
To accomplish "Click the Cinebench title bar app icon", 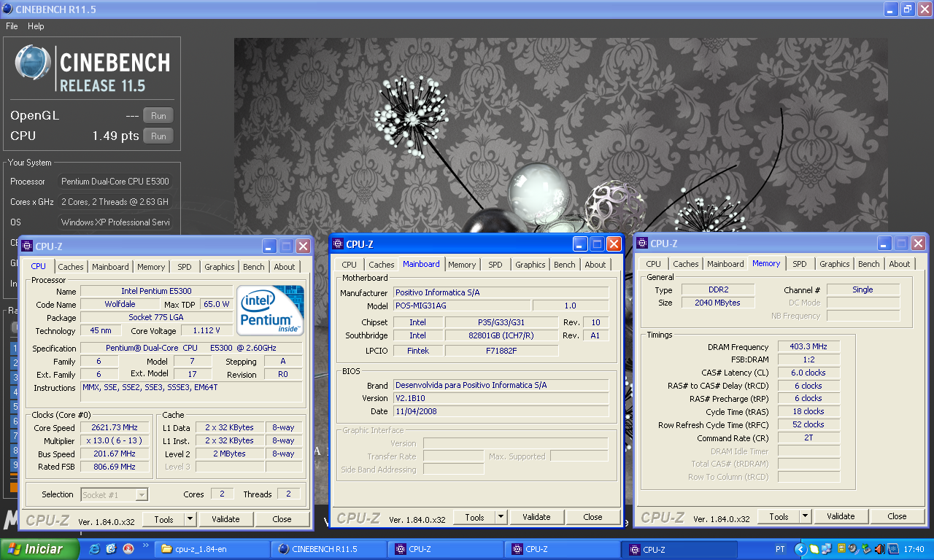I will [7, 9].
